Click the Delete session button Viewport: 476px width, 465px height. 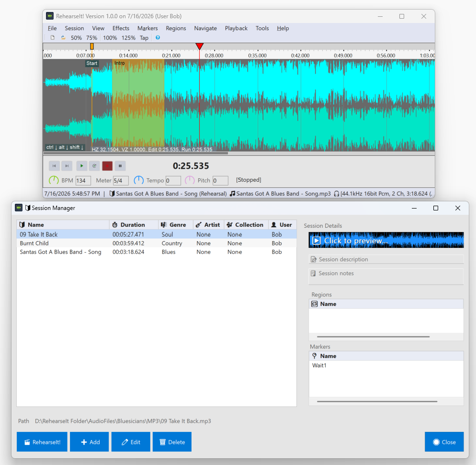click(x=172, y=442)
